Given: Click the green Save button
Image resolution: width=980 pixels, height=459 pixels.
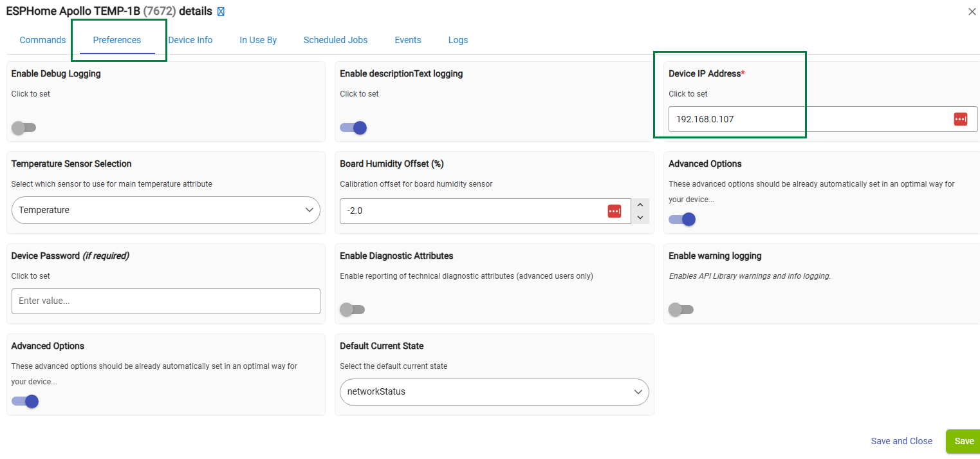Looking at the screenshot, I should pos(963,441).
